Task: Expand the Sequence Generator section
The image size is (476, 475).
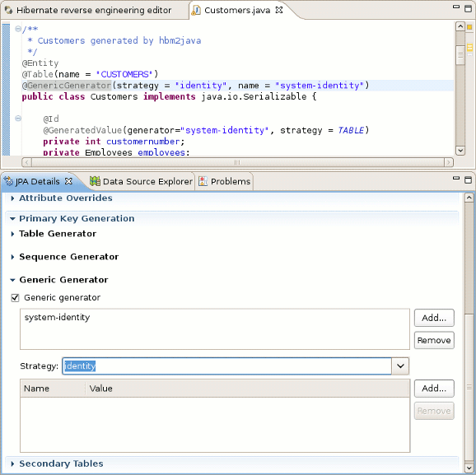Action: tap(12, 257)
